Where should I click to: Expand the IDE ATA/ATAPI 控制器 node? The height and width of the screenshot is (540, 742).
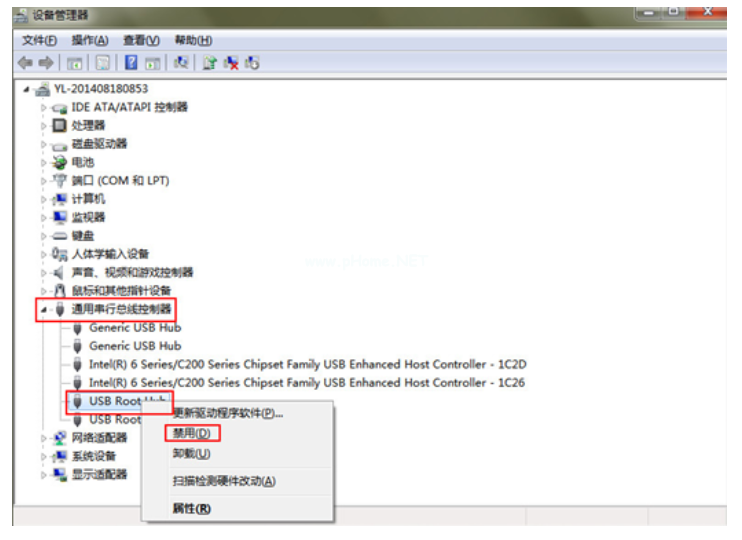[x=43, y=107]
